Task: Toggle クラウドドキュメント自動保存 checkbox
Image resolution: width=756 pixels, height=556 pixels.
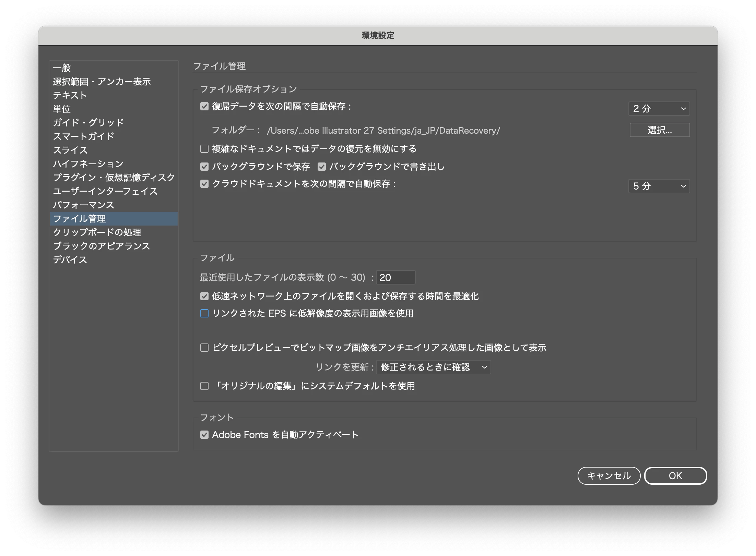Action: [204, 184]
